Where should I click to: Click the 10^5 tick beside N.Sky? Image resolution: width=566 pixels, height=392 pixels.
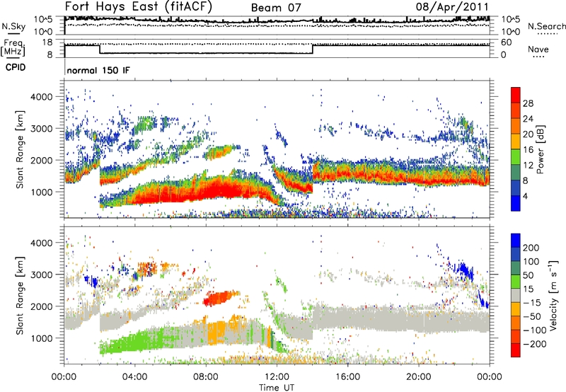(43, 19)
